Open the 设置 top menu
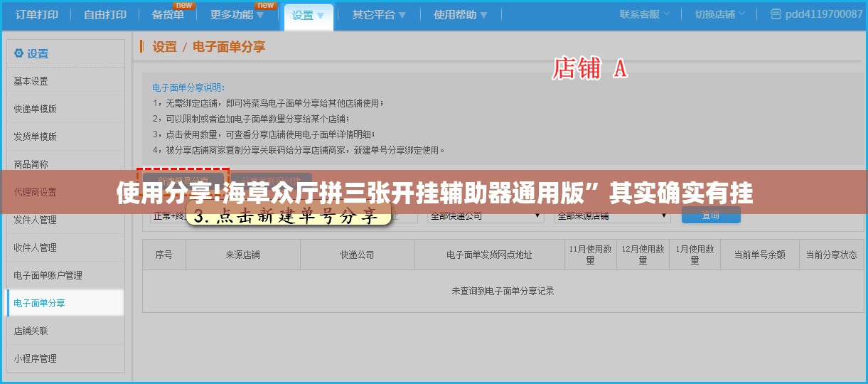This screenshot has height=384, width=868. click(308, 15)
